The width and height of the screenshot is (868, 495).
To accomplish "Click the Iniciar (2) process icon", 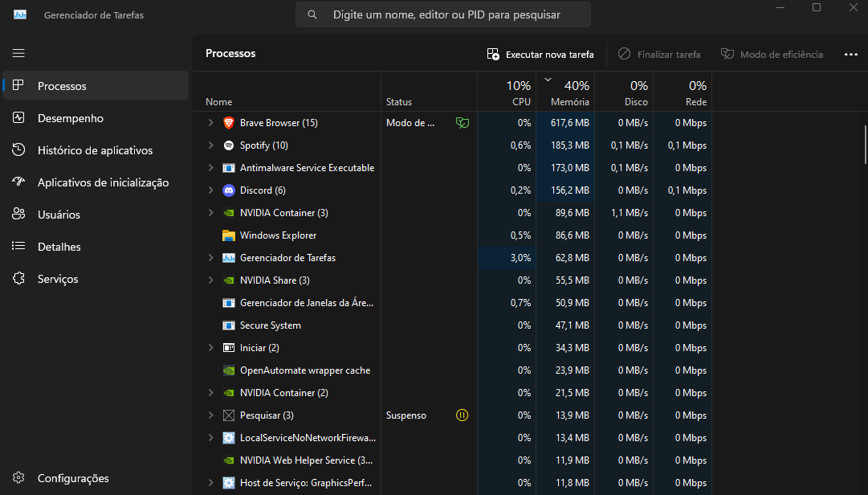I will (x=229, y=348).
